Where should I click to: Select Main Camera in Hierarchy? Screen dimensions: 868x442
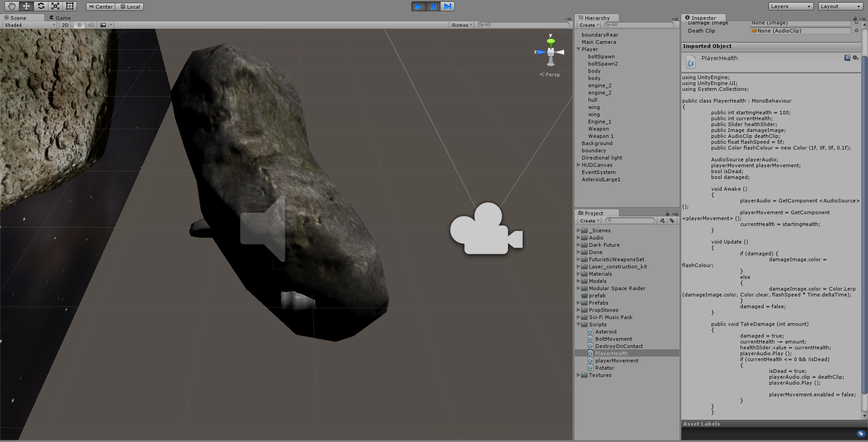click(x=599, y=42)
